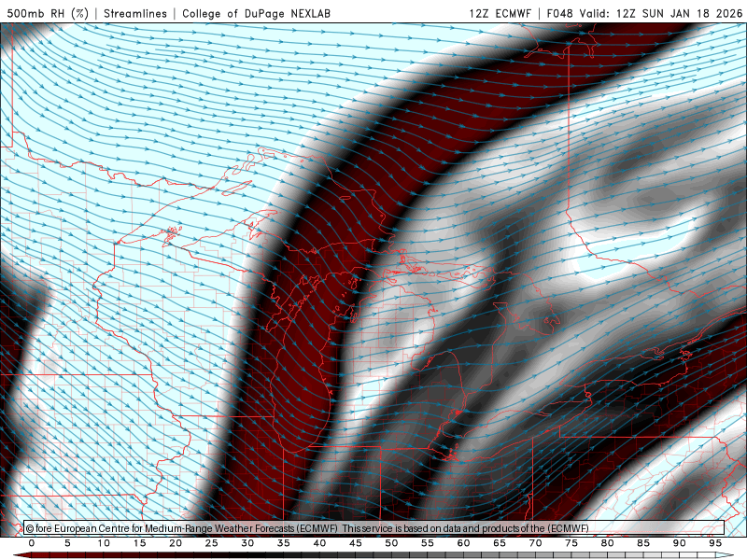Click the "65" colorbar scale label

pyautogui.click(x=500, y=543)
